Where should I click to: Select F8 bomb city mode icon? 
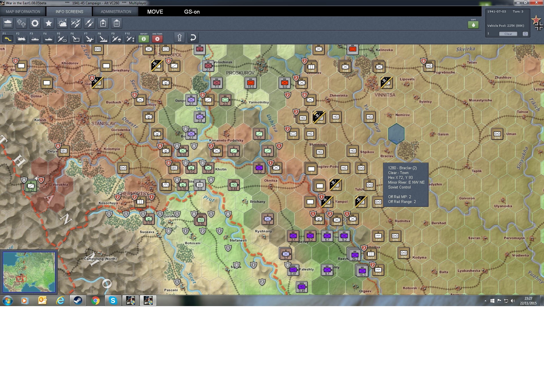pos(103,39)
